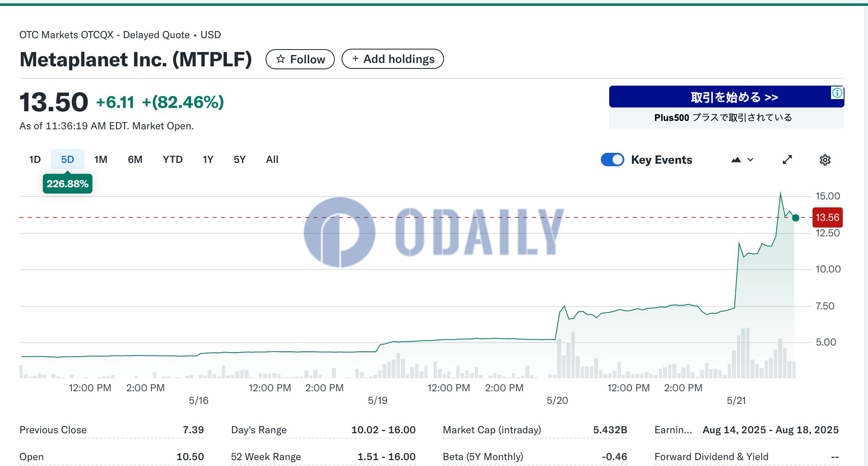868x466 pixels.
Task: Click the green current price dot on chart
Action: (795, 217)
